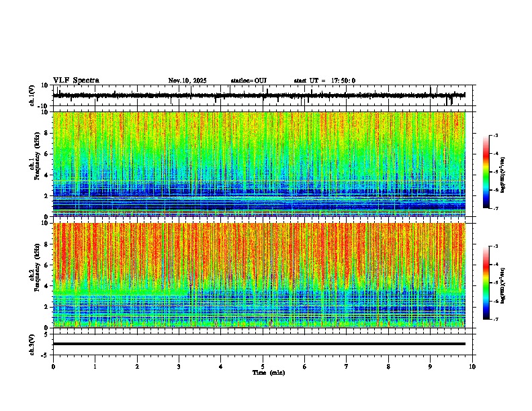Click the 'Time (min)' axis title
Image resolution: width=532 pixels, height=411 pixels.
tap(269, 373)
